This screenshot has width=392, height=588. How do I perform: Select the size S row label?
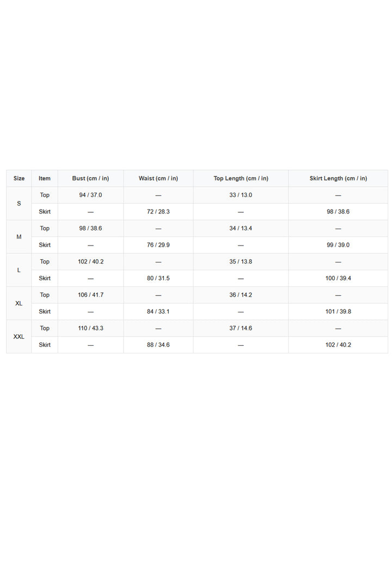[x=19, y=203]
